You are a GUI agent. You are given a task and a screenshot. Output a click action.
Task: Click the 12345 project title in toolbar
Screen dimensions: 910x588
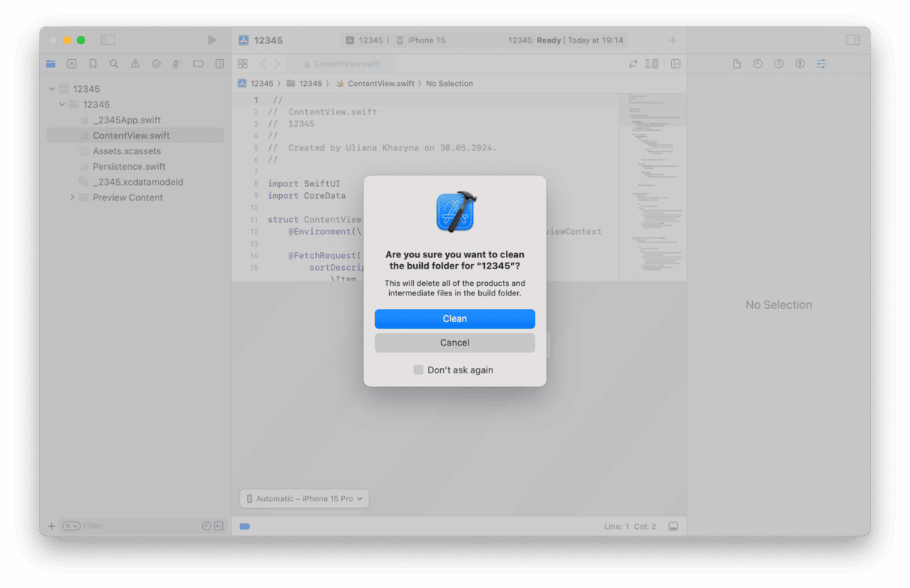[269, 40]
